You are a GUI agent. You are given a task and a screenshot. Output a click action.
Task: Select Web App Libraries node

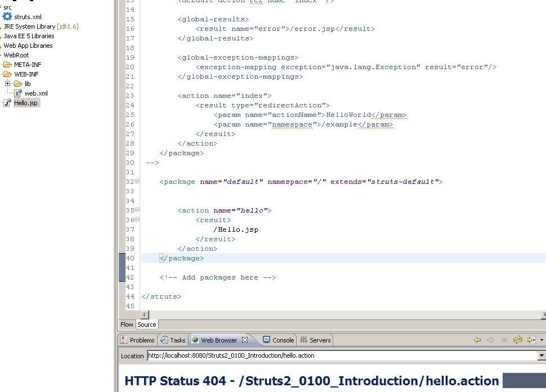tap(28, 46)
